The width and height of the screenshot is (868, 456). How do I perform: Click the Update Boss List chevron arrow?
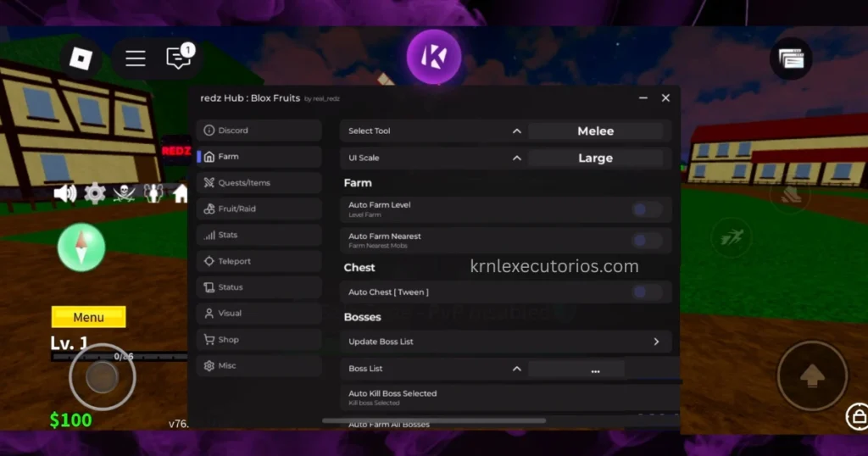tap(657, 342)
